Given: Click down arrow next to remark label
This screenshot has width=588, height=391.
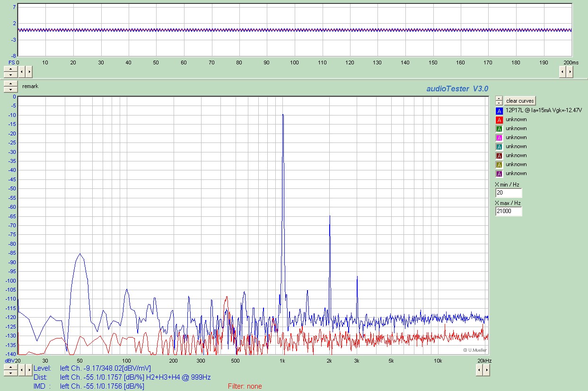Looking at the screenshot, I should click(10, 89).
